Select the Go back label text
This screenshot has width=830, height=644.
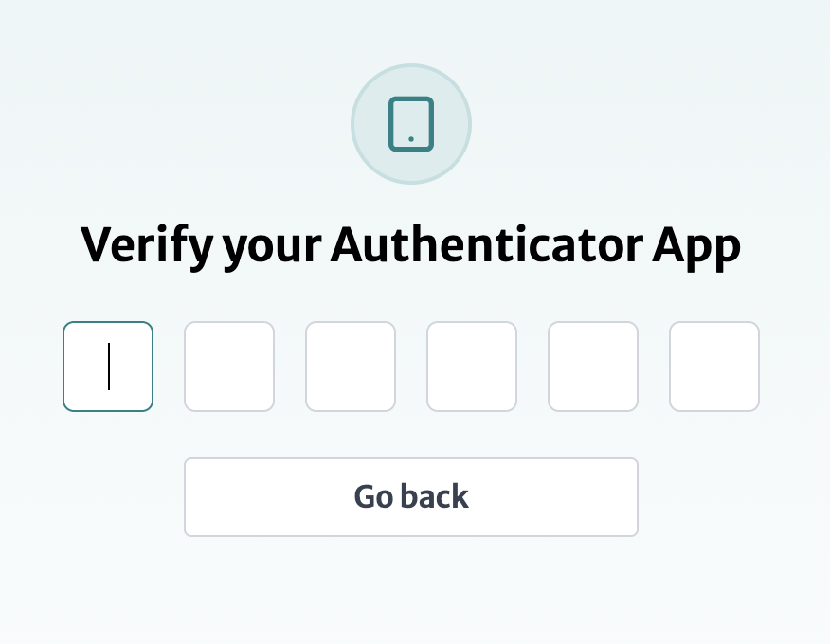[x=410, y=496]
